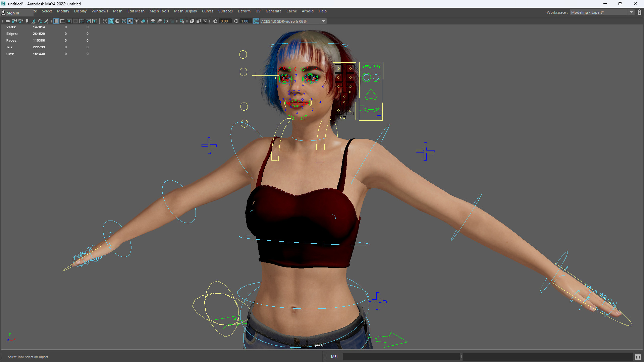Viewport: 644px width, 362px height.
Task: Open the Modify menu
Action: point(63,11)
